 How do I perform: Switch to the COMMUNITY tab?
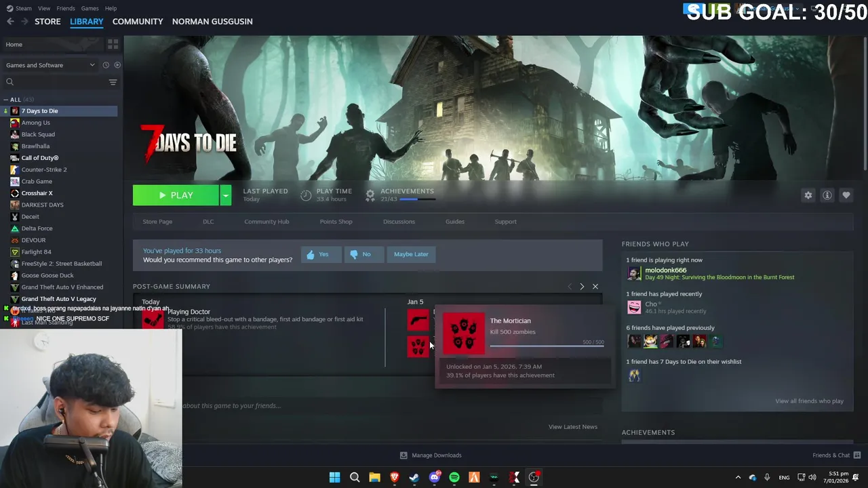coord(138,21)
